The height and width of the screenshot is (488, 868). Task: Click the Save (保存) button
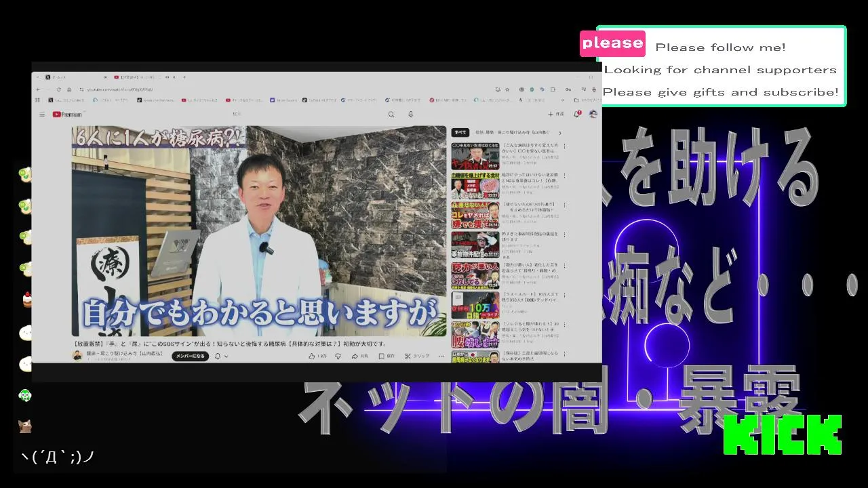[387, 356]
